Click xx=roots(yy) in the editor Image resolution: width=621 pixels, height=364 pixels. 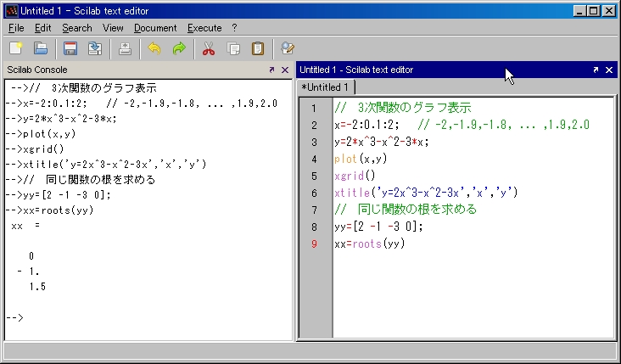tap(370, 244)
